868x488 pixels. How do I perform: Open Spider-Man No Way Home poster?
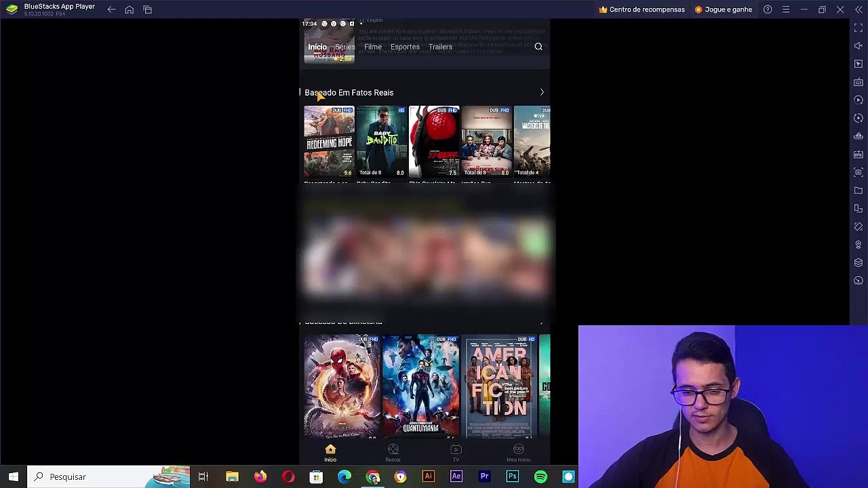[342, 386]
